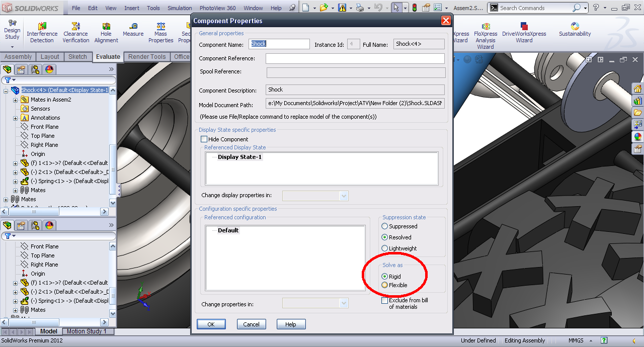Open the Insert menu

tap(132, 8)
